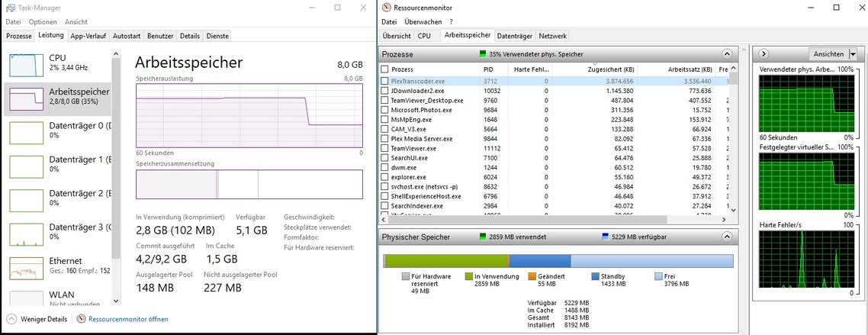This screenshot has height=335, width=868.
Task: Click Ressourcenmonitor title bar app icon
Action: tap(387, 8)
